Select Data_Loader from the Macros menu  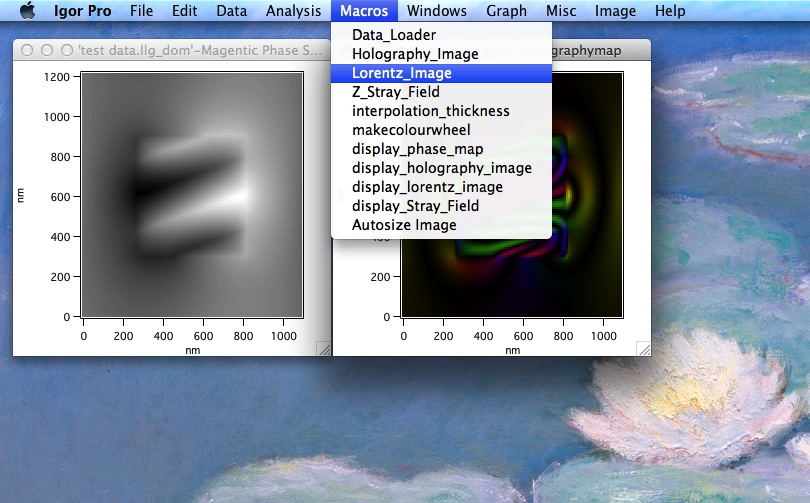coord(393,35)
